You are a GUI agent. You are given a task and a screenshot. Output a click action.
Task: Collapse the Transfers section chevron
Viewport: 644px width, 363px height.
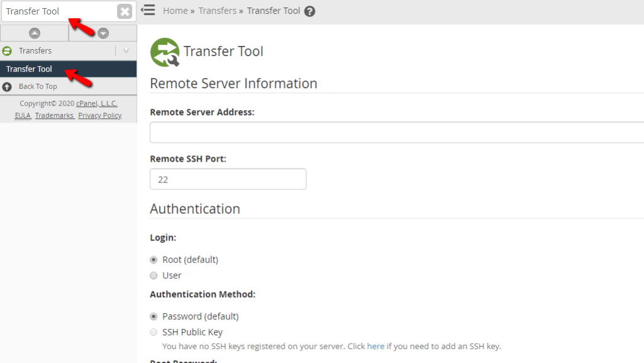pos(126,51)
